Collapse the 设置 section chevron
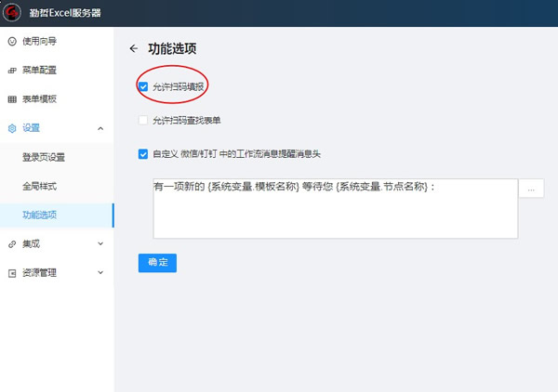This screenshot has height=392, width=558. 100,128
